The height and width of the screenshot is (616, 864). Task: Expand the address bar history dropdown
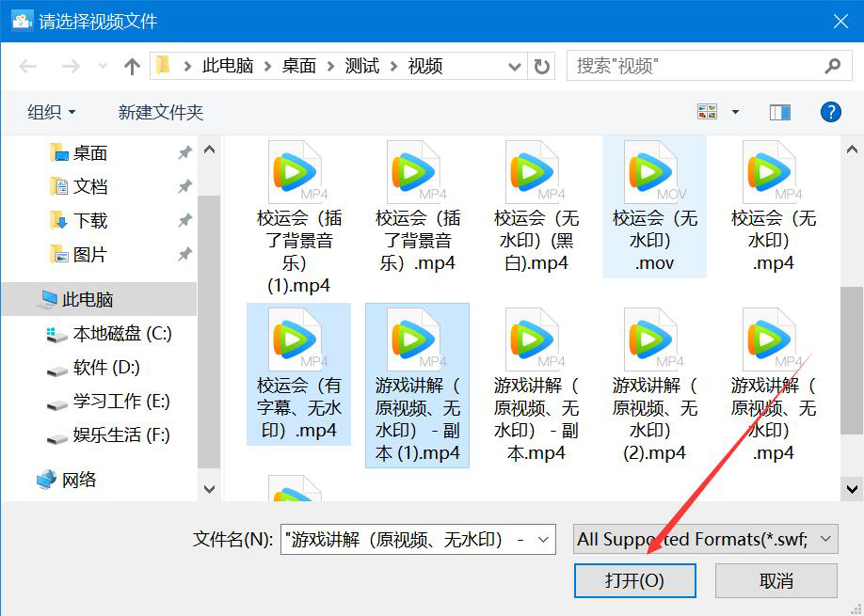[515, 67]
